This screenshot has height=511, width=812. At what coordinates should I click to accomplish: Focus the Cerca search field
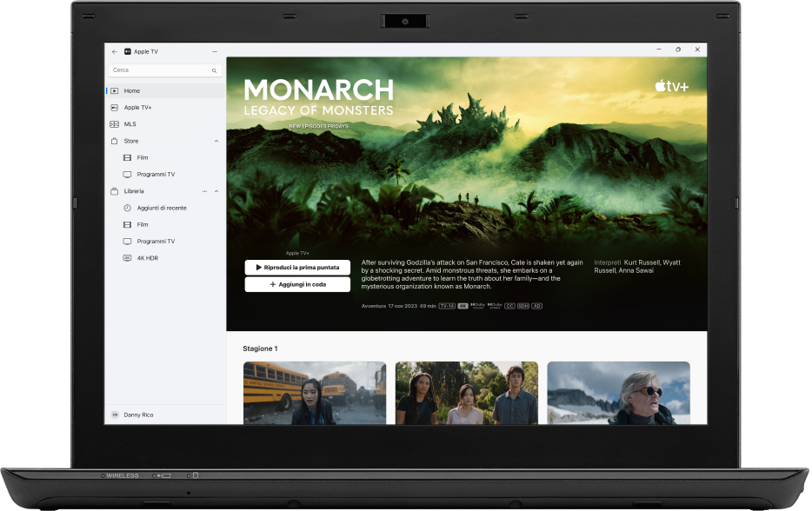(165, 70)
